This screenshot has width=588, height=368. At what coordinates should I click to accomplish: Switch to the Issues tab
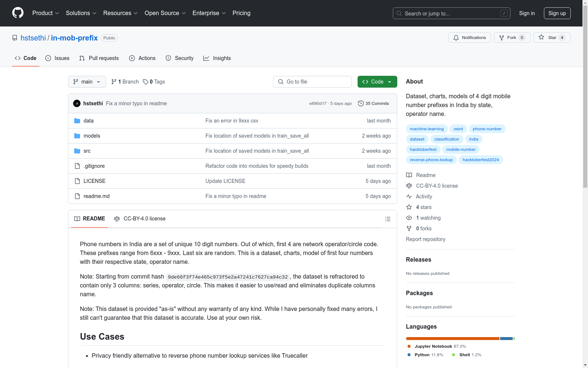[x=57, y=58]
